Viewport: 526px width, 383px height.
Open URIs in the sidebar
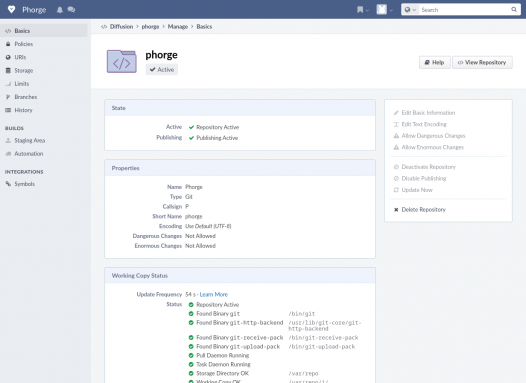tap(44, 57)
